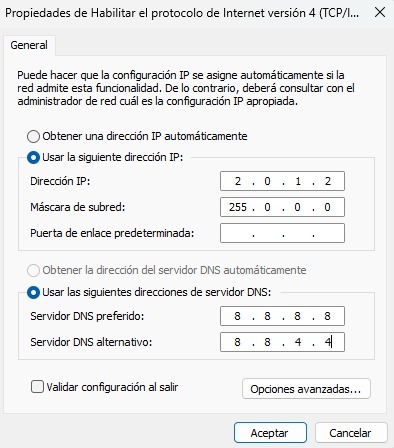Click the 255 octet in Máscara de subred
Viewport: 394px width, 448px height.
237,207
